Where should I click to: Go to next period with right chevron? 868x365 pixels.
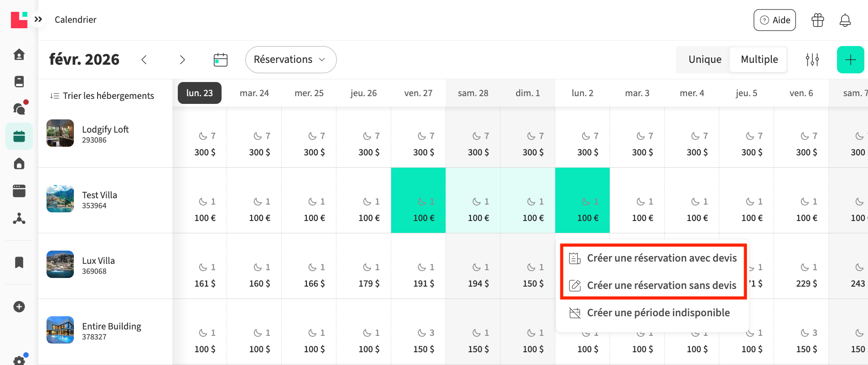click(182, 60)
